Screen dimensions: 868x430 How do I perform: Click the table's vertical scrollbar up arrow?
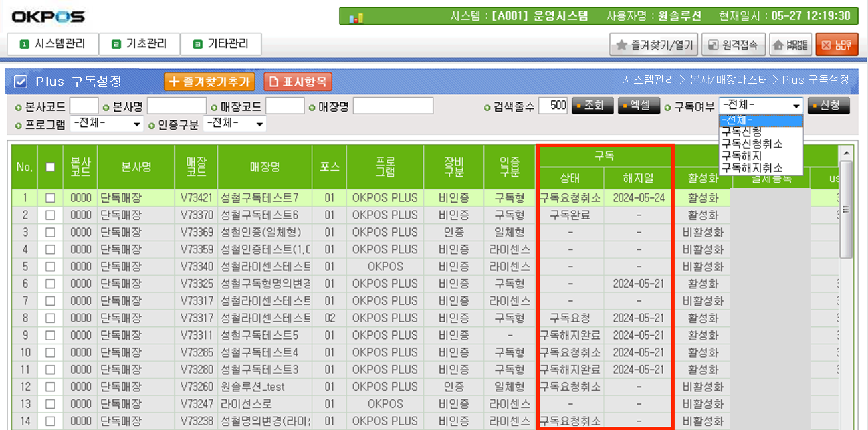tap(846, 153)
